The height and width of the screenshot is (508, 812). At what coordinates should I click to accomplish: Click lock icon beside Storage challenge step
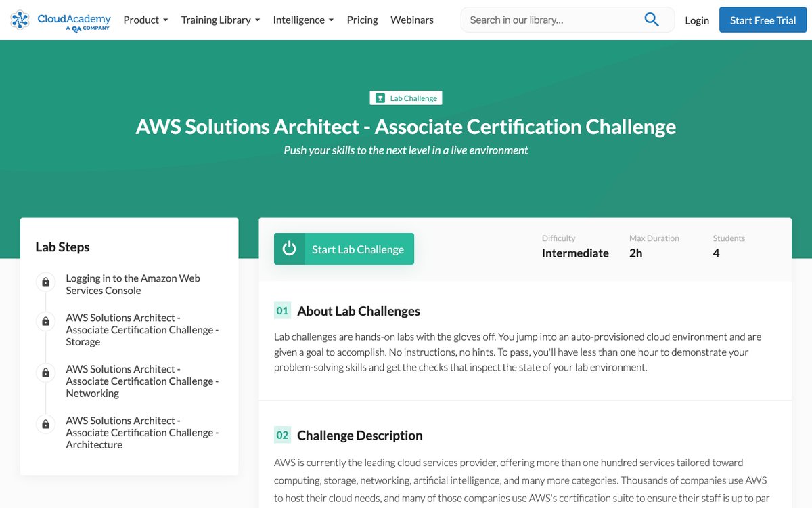point(45,321)
